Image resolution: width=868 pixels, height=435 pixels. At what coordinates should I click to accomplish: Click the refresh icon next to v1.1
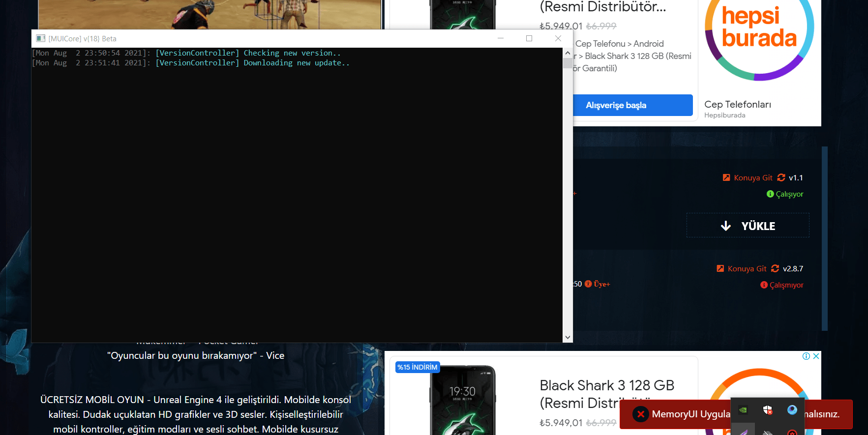tap(781, 177)
